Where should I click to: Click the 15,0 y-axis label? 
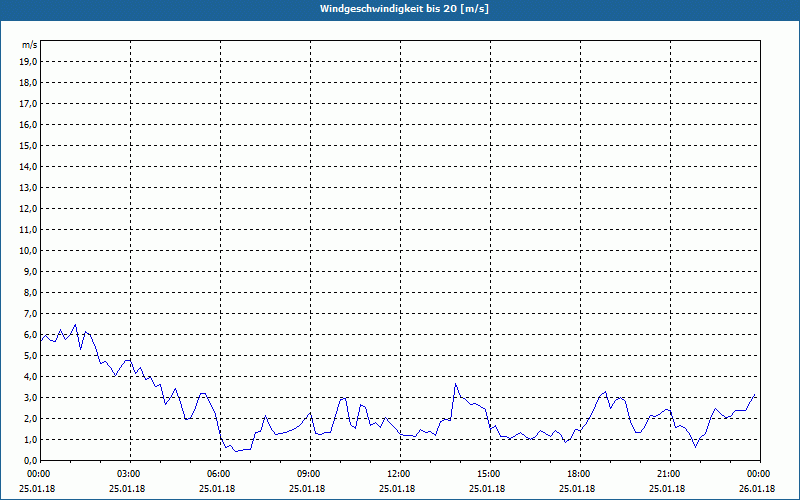point(28,145)
